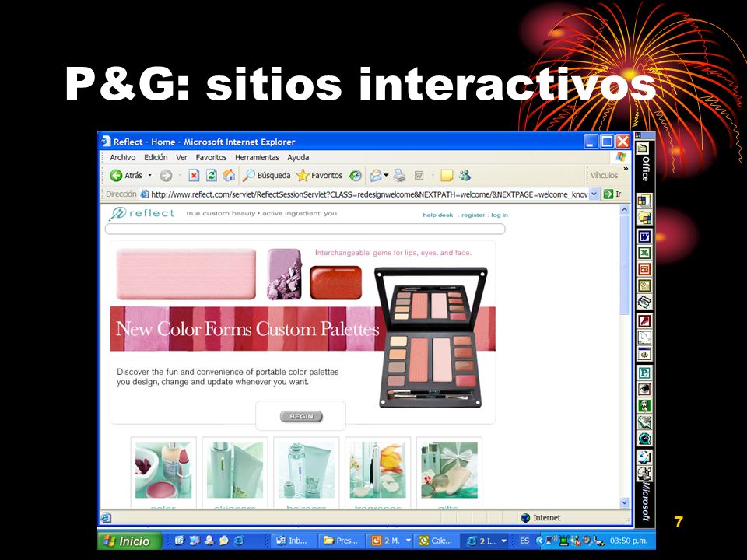Open the Messenger people icon

pos(465,176)
